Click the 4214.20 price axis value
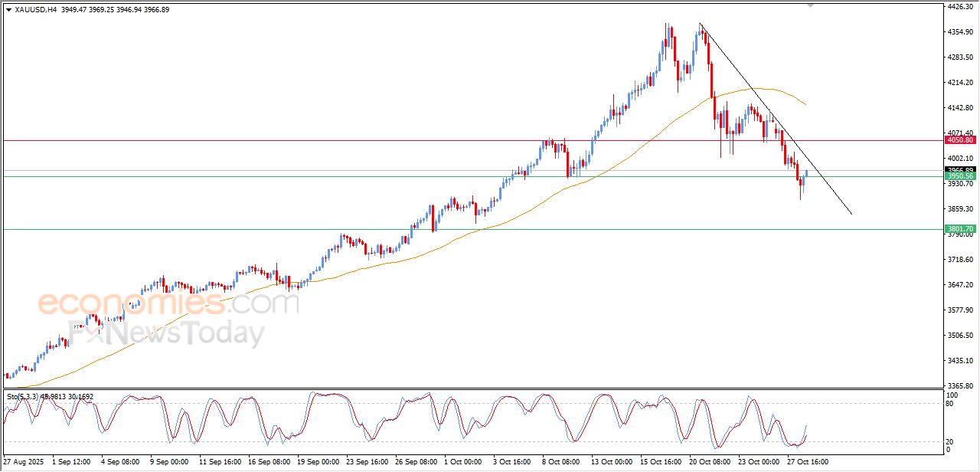The height and width of the screenshot is (472, 980). pyautogui.click(x=959, y=82)
